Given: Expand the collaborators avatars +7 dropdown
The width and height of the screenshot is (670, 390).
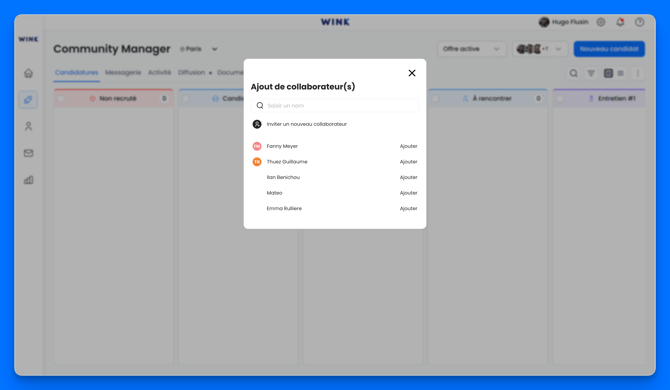Looking at the screenshot, I should coord(540,49).
